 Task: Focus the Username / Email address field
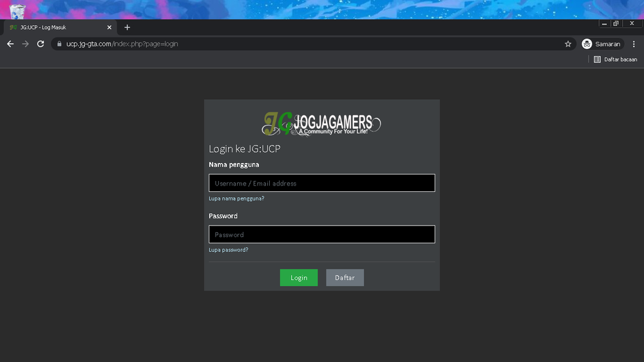(321, 183)
